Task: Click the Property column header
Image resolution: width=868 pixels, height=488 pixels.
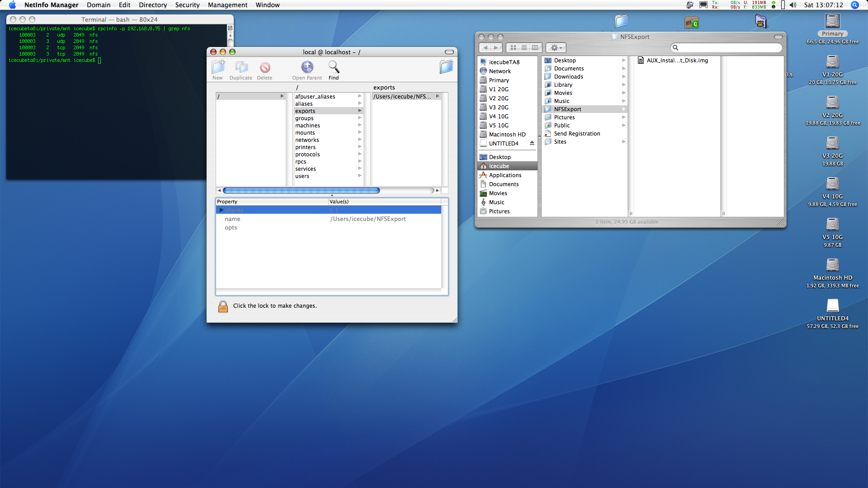Action: [x=272, y=202]
